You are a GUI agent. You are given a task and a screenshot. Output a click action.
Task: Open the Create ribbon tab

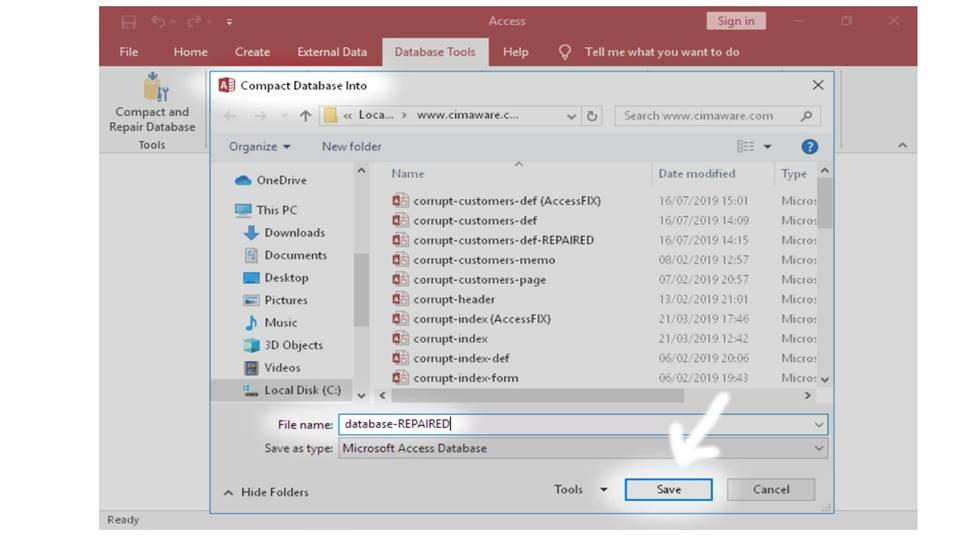(x=252, y=52)
